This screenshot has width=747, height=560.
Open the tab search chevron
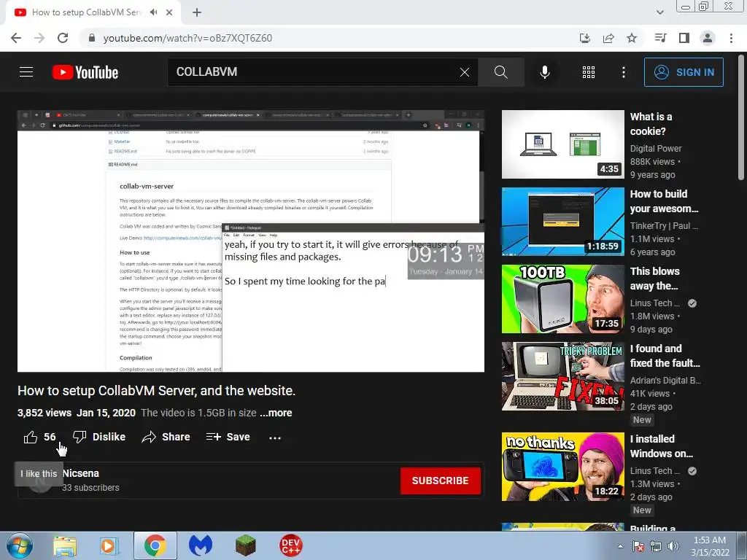coord(659,12)
